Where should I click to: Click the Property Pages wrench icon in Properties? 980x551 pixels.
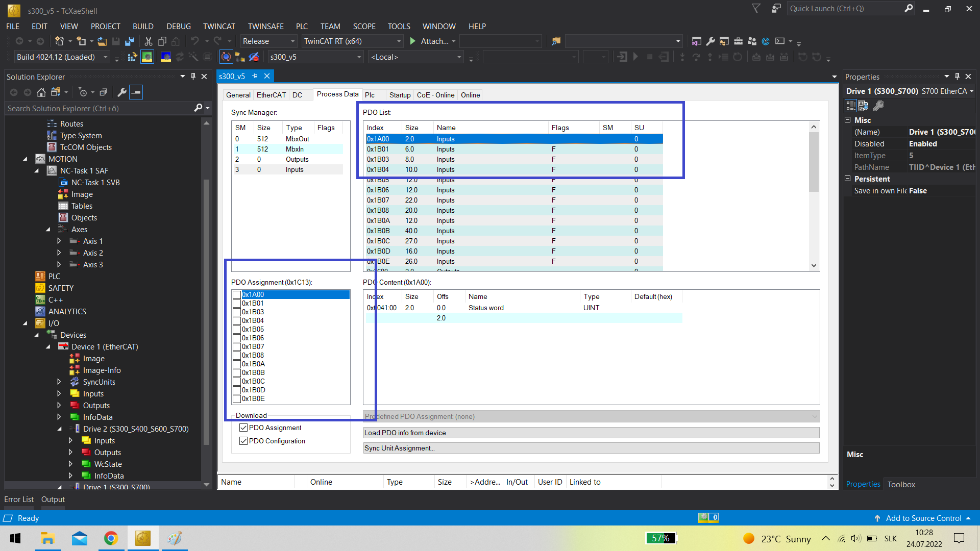(878, 106)
